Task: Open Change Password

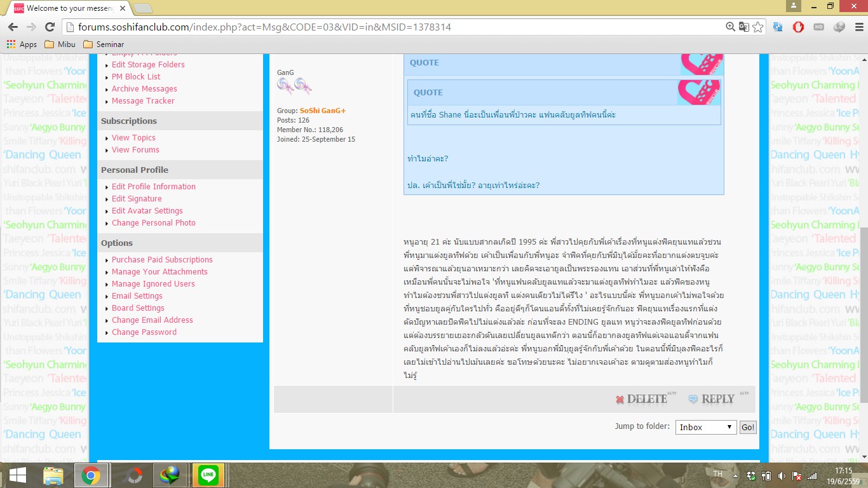Action: tap(144, 332)
